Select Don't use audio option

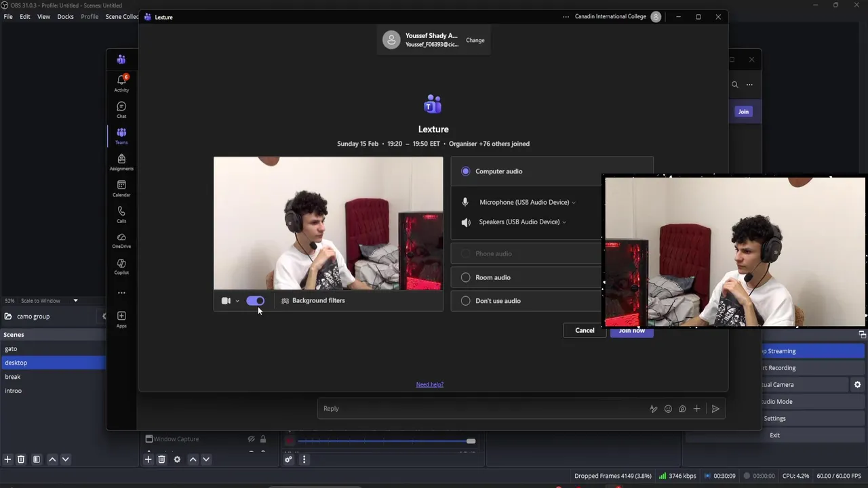click(465, 301)
